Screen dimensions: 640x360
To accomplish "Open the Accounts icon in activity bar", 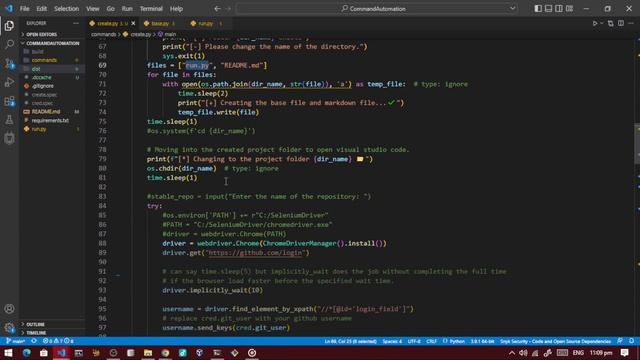I will click(9, 309).
